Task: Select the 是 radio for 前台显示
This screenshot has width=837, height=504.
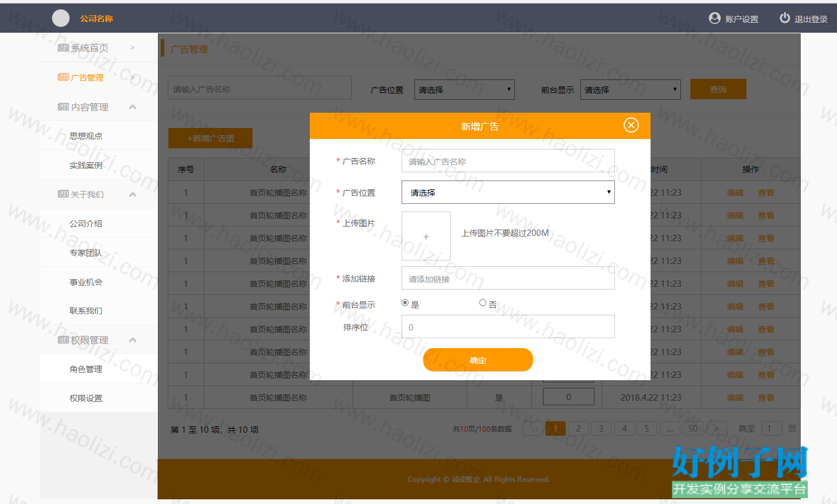Action: tap(405, 303)
